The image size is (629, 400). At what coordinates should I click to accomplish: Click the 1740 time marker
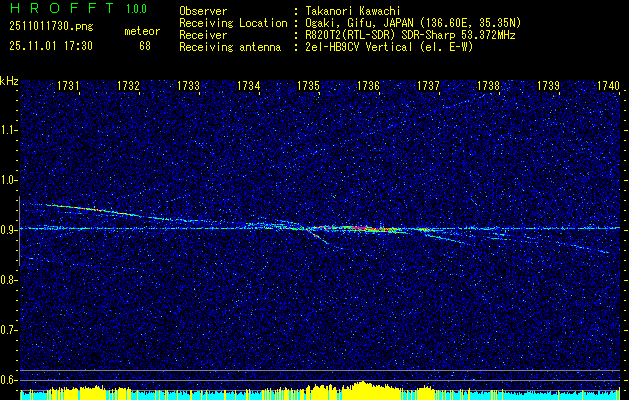point(609,85)
